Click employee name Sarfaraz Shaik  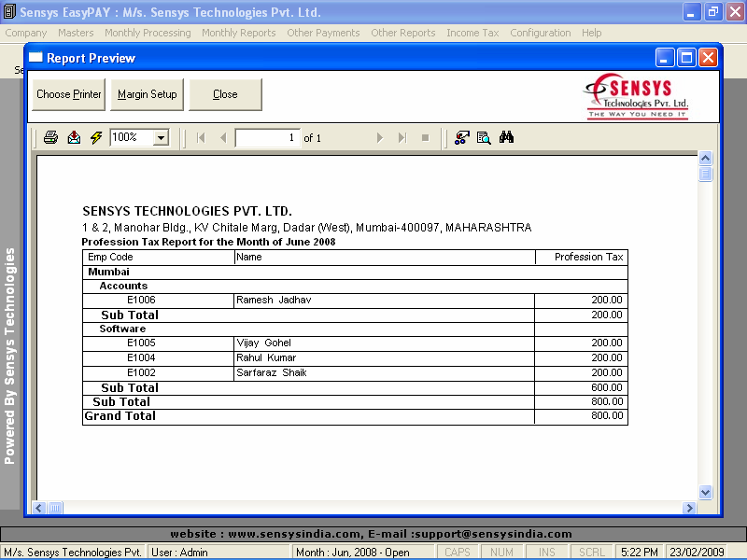pos(272,372)
